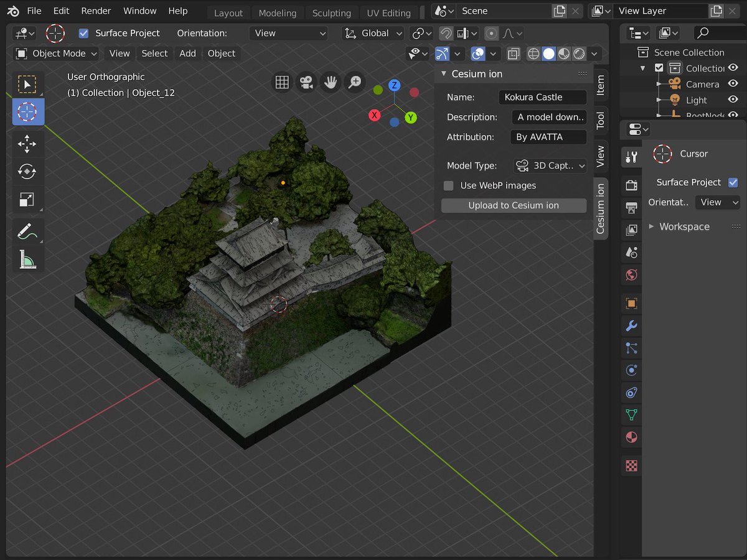747x560 pixels.
Task: Open the shading options dropdown arrow
Action: click(x=595, y=54)
